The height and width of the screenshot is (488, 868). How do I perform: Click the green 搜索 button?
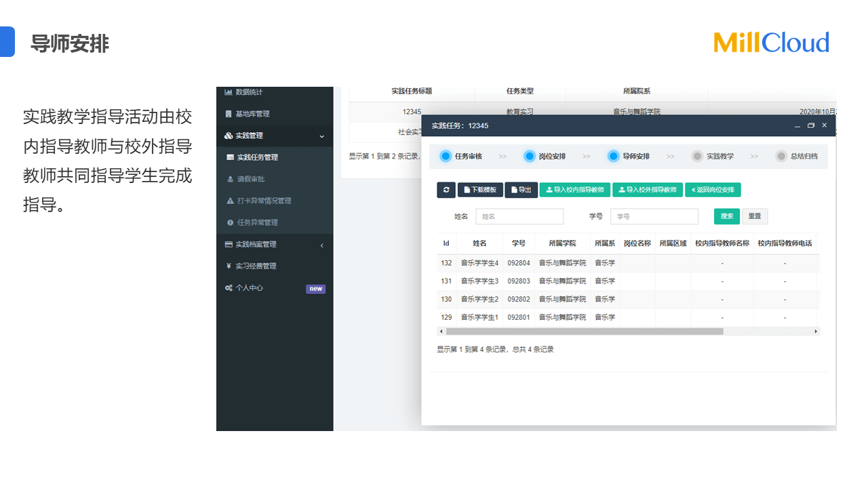(x=726, y=216)
